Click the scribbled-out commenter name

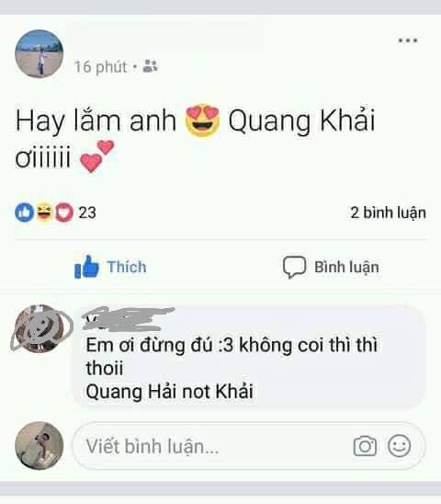128,319
